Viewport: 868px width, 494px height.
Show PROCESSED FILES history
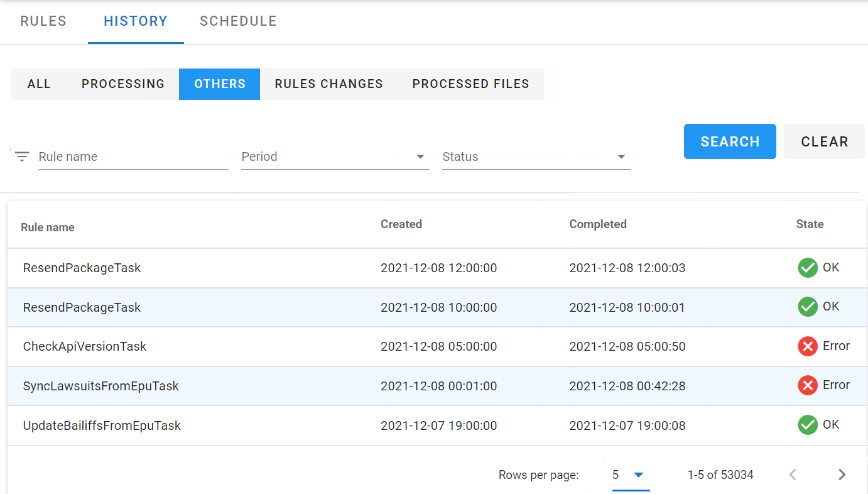(470, 84)
